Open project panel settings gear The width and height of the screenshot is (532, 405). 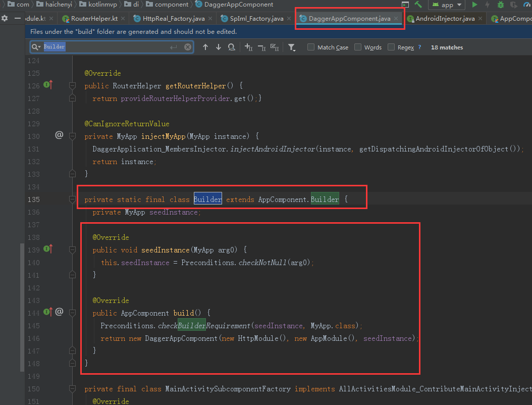5,18
